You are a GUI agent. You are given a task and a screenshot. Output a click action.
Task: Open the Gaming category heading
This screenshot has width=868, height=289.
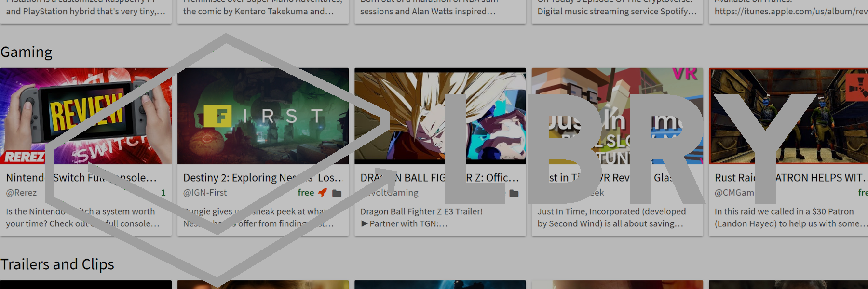pos(27,52)
